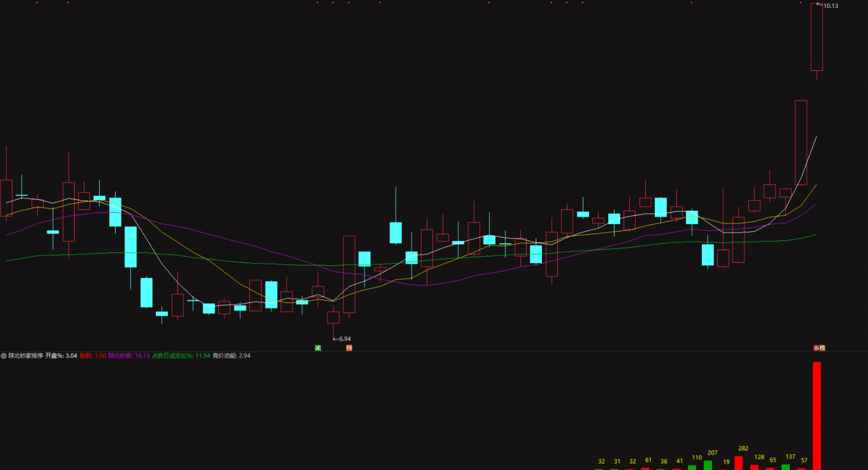
Task: Expand the 陕北炒家排序 indicator dropdown arrow
Action: (4, 356)
